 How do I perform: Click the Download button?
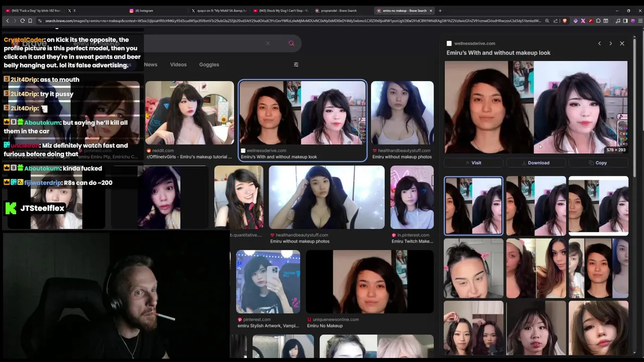click(x=536, y=163)
